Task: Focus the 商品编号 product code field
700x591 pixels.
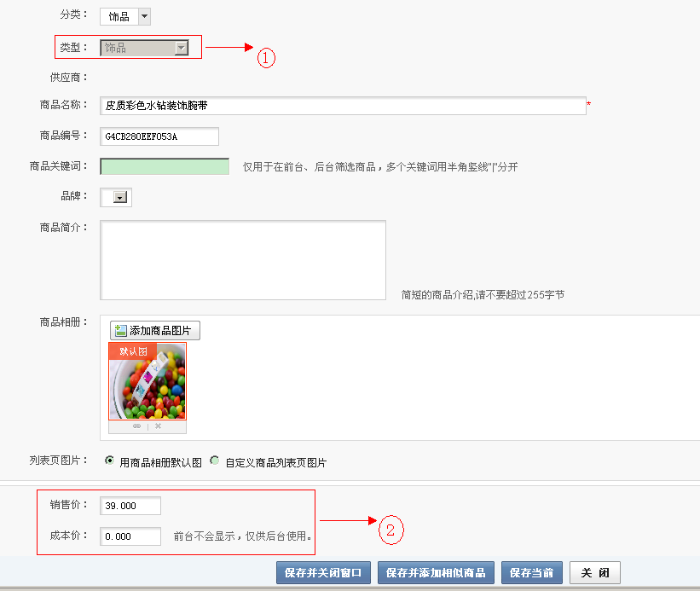Action: 159,136
